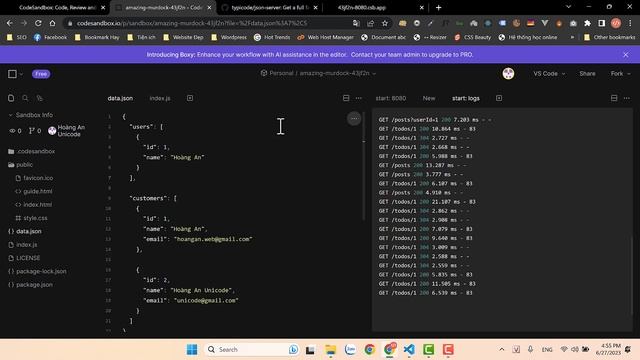Open the Windows Start menu
Screen dimensions: 640x360
pyautogui.click(x=192, y=349)
